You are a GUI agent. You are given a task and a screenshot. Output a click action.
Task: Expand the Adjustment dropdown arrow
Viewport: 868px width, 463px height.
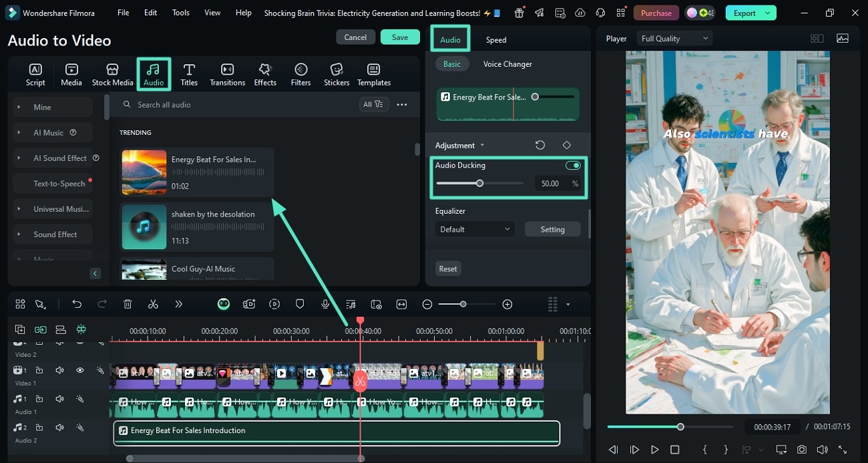[482, 146]
